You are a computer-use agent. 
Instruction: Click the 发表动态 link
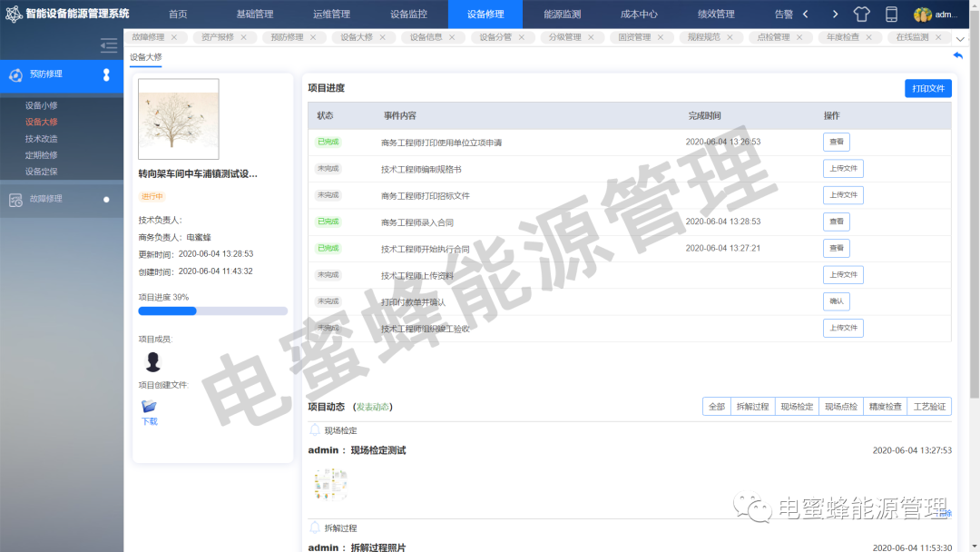[373, 407]
